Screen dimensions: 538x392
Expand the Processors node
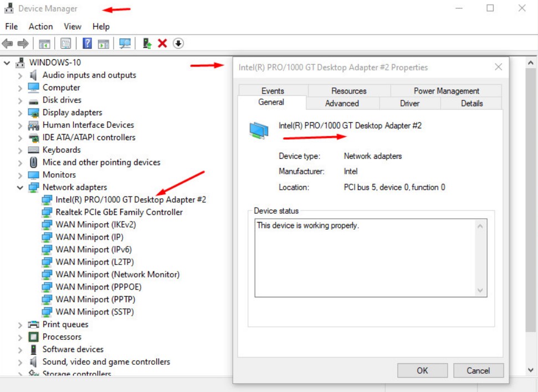20,338
